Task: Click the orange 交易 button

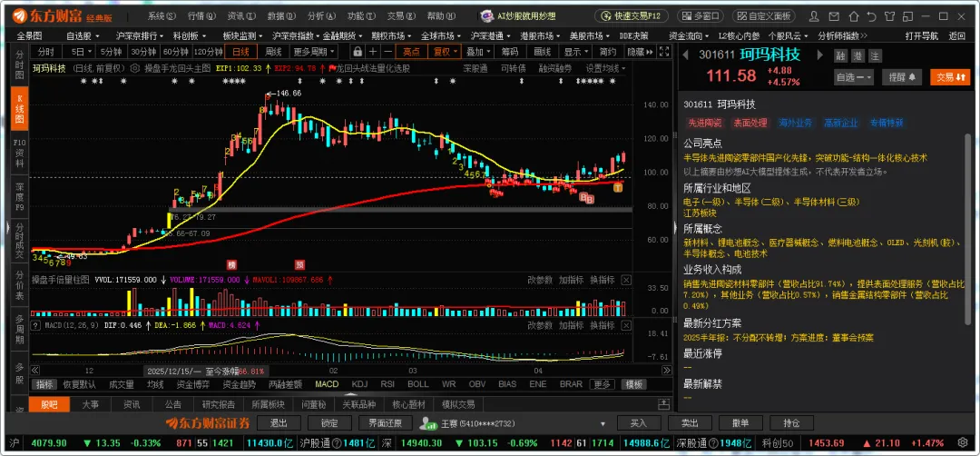Action: [951, 77]
